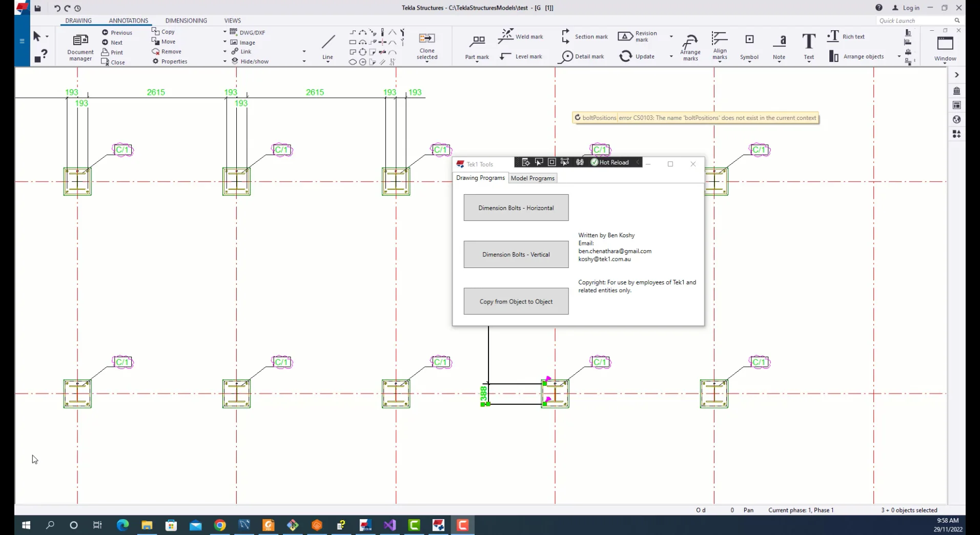The height and width of the screenshot is (535, 980).
Task: Insert a Symbol annotation
Action: [749, 47]
